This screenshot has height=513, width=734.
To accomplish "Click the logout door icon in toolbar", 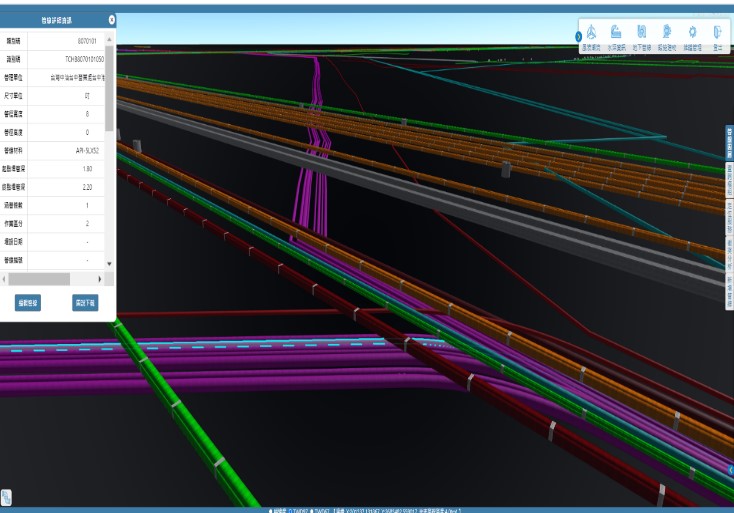I will (x=717, y=32).
